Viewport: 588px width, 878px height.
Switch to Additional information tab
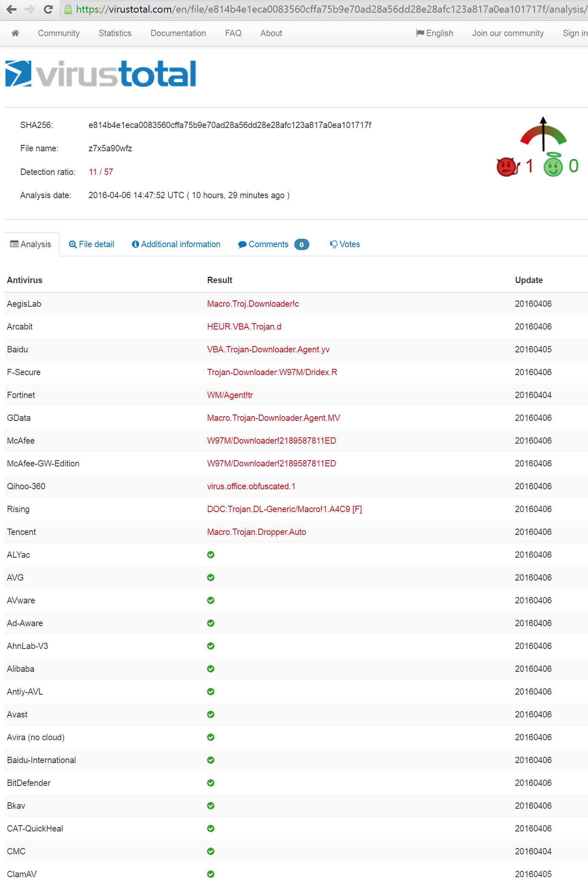tap(176, 244)
